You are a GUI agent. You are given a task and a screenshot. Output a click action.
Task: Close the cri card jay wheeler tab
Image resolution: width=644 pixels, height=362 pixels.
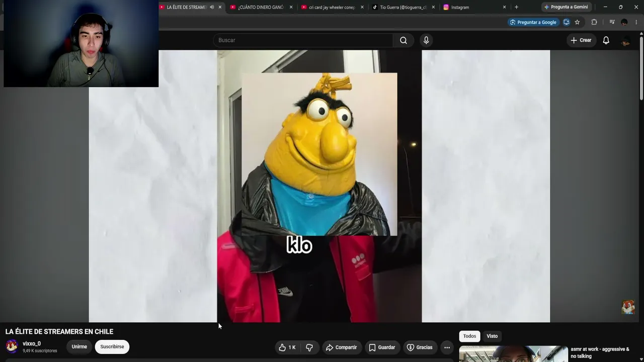[x=362, y=7]
